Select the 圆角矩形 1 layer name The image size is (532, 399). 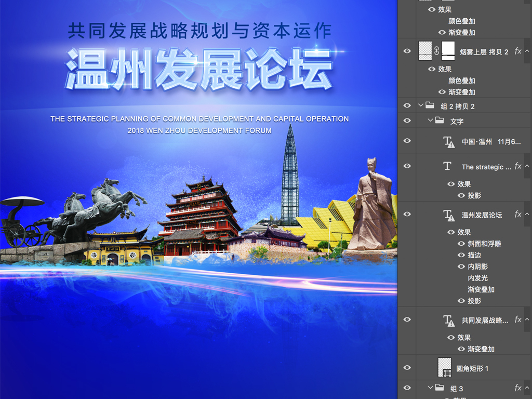[x=472, y=368]
